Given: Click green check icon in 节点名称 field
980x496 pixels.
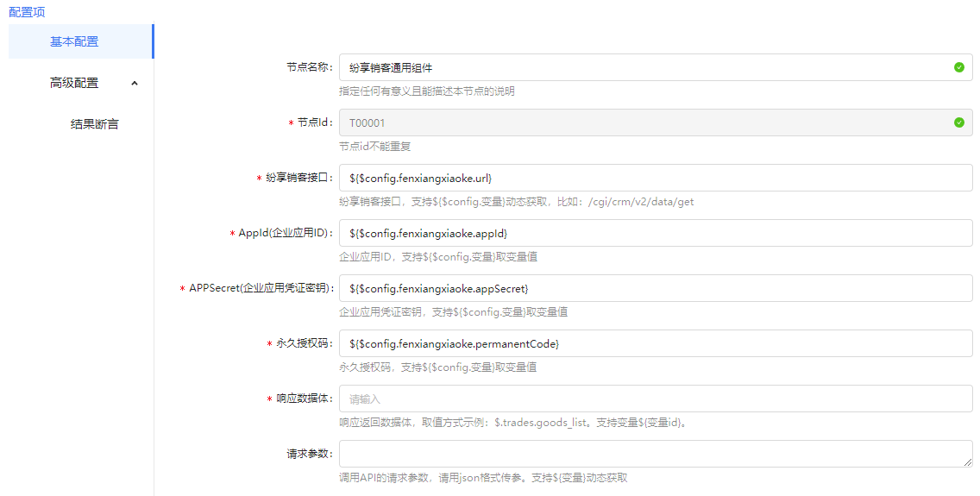Looking at the screenshot, I should (958, 67).
